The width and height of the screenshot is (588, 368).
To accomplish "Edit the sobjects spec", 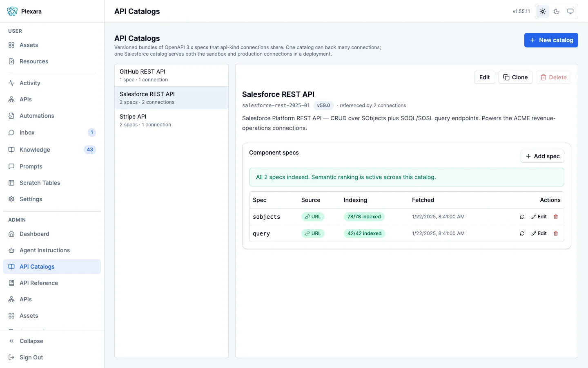I will (539, 217).
